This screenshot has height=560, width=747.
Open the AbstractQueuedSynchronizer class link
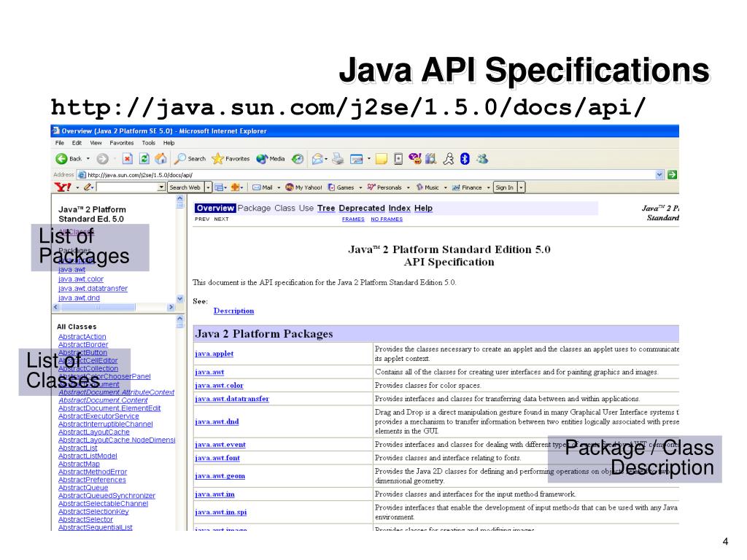coord(107,496)
